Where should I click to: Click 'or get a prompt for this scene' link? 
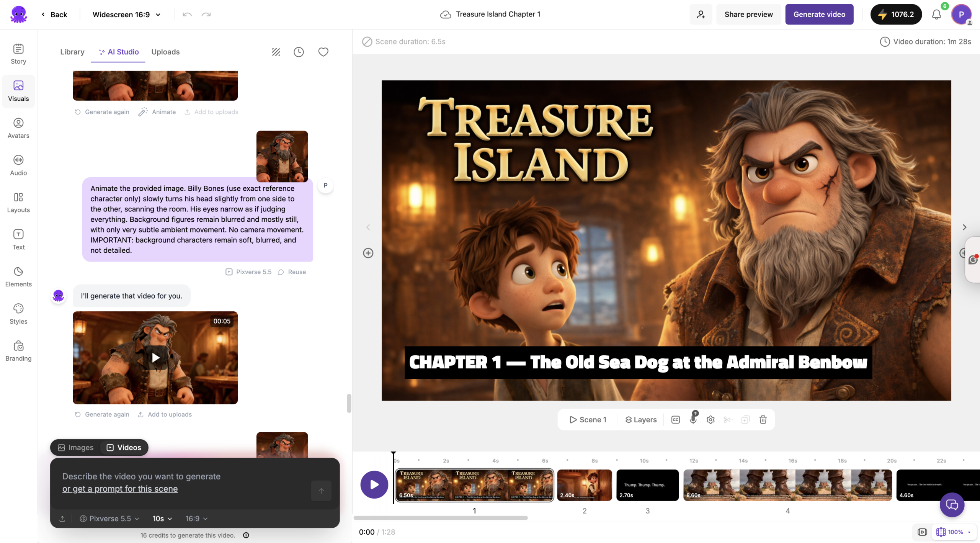120,489
